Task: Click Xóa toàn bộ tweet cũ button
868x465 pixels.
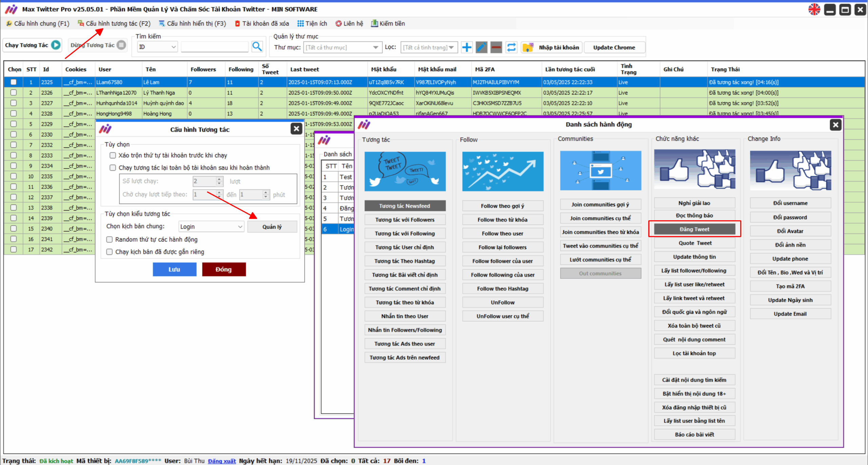Action: pyautogui.click(x=694, y=325)
